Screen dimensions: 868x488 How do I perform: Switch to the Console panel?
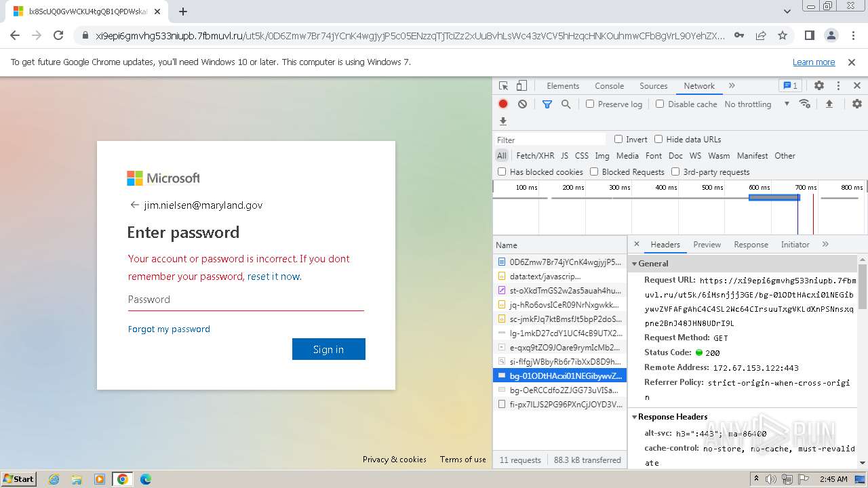[609, 86]
